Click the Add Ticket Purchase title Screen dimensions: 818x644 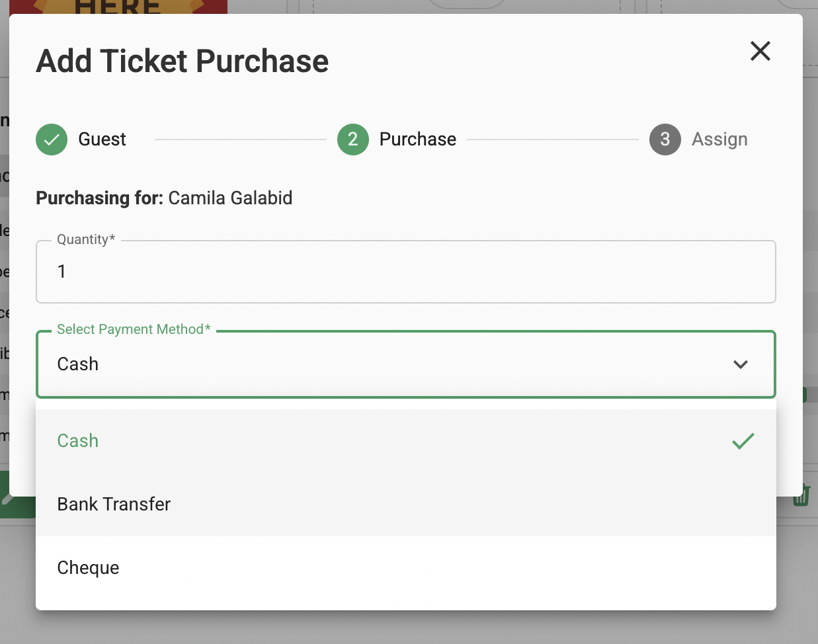click(183, 61)
